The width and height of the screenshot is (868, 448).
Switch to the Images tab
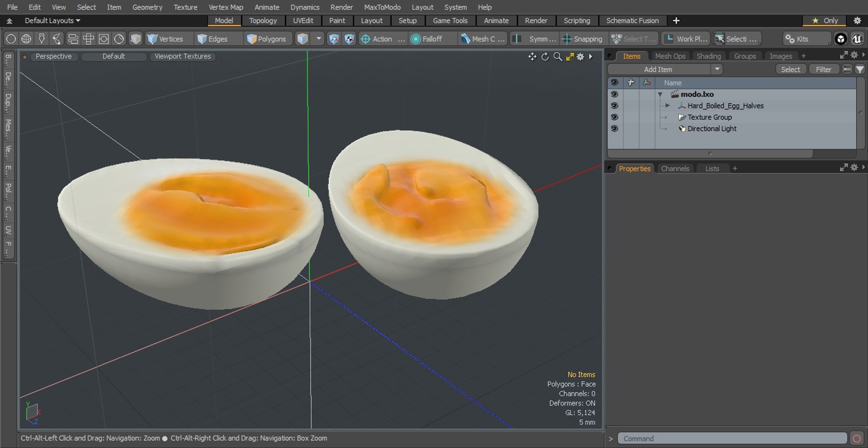tap(781, 56)
